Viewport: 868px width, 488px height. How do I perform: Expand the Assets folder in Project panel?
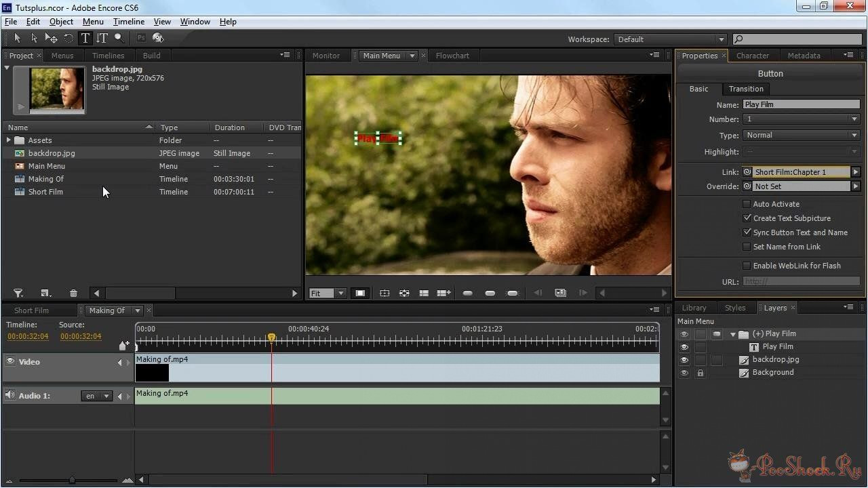(x=9, y=140)
